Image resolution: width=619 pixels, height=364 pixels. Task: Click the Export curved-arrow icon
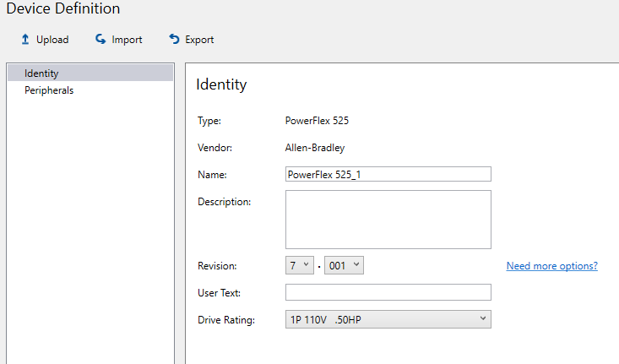tap(174, 39)
